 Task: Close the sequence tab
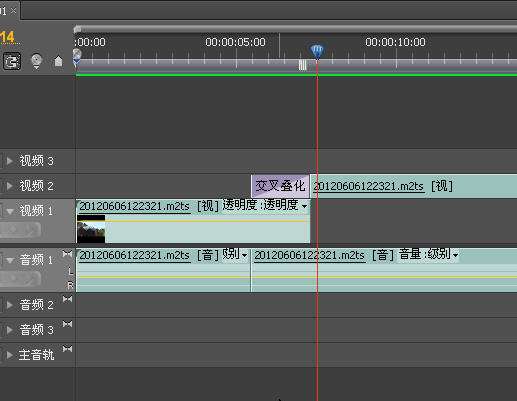[x=13, y=11]
